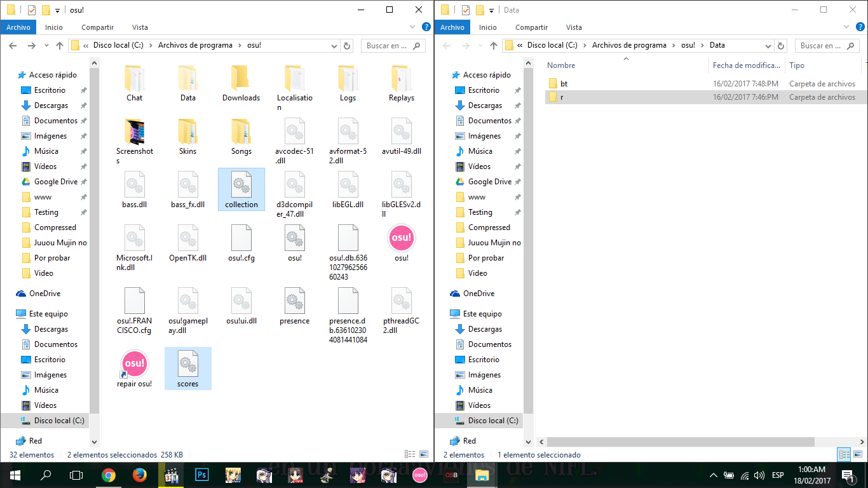The image size is (868, 488).
Task: Select the Skins folder
Action: click(x=188, y=137)
